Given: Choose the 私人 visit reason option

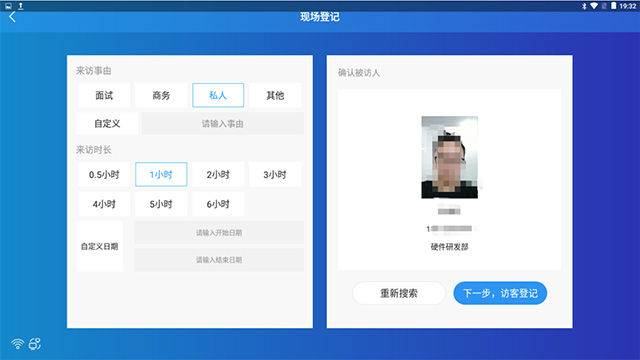Looking at the screenshot, I should click(x=218, y=95).
